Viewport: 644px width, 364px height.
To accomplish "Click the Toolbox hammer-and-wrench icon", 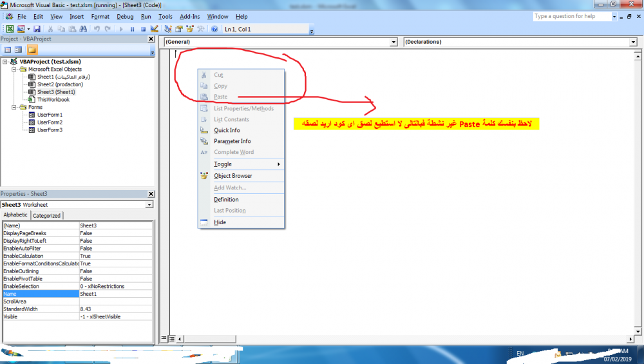I will [x=201, y=29].
